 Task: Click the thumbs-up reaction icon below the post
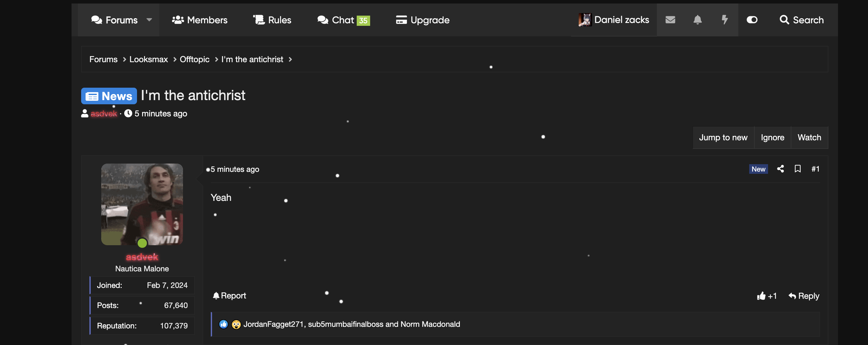pyautogui.click(x=761, y=296)
